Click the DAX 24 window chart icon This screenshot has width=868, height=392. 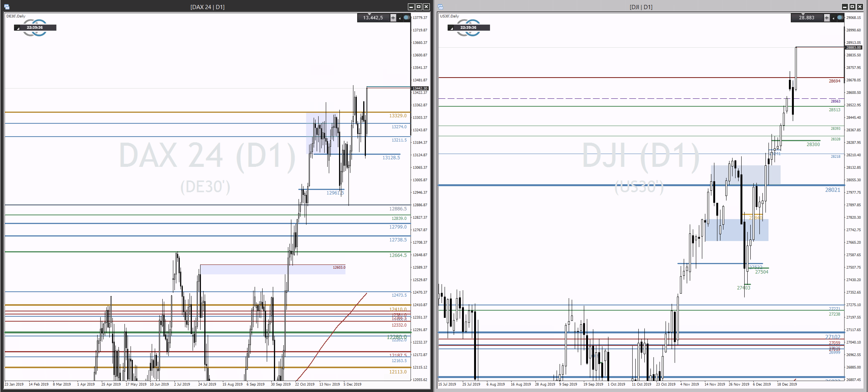(x=7, y=7)
